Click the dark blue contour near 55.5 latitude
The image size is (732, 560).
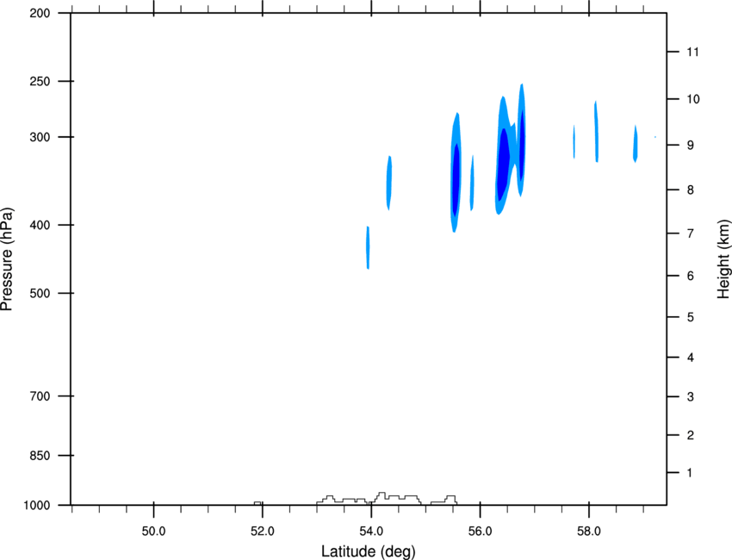[x=456, y=180]
